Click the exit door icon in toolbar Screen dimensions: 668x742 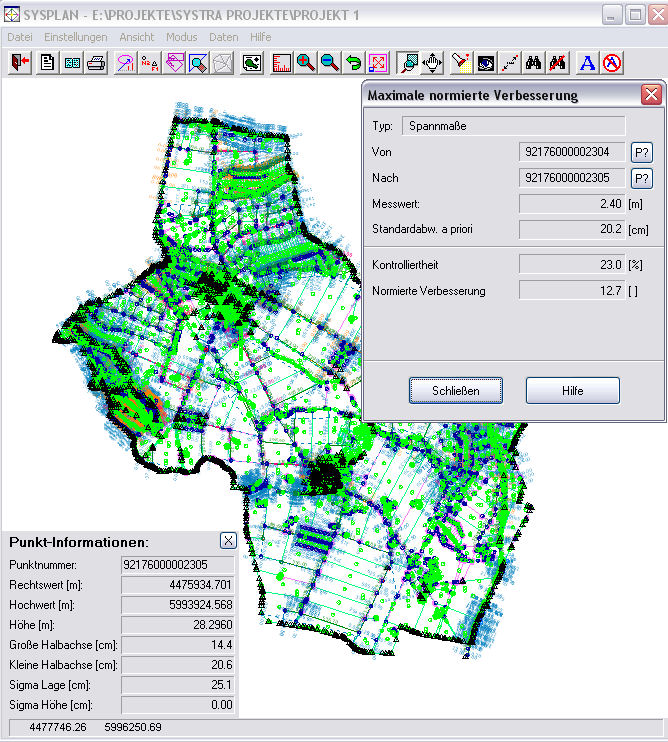(x=20, y=63)
